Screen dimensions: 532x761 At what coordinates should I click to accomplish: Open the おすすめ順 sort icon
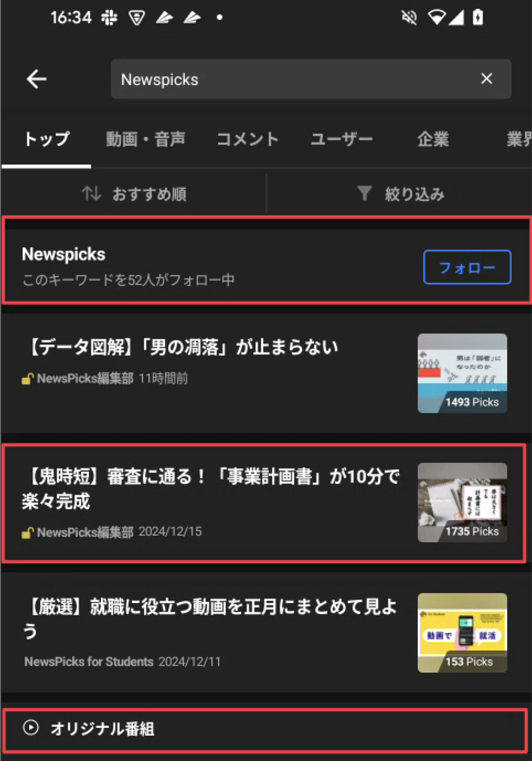coord(91,194)
